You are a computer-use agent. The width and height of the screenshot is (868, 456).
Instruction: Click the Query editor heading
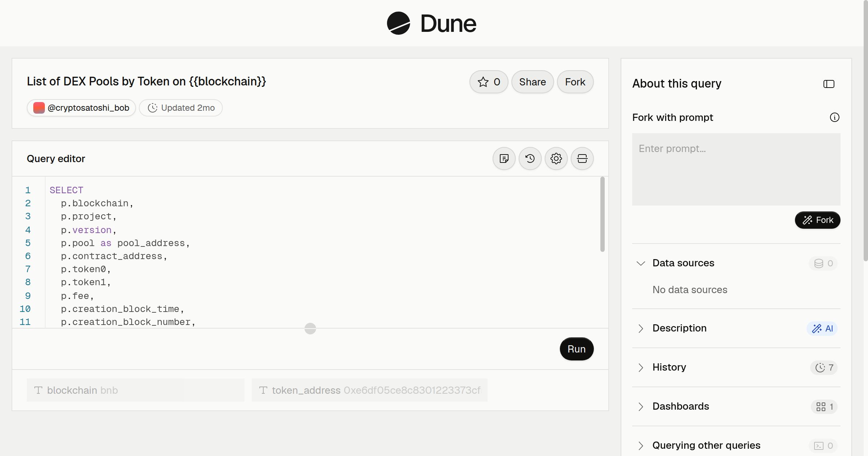pyautogui.click(x=56, y=159)
